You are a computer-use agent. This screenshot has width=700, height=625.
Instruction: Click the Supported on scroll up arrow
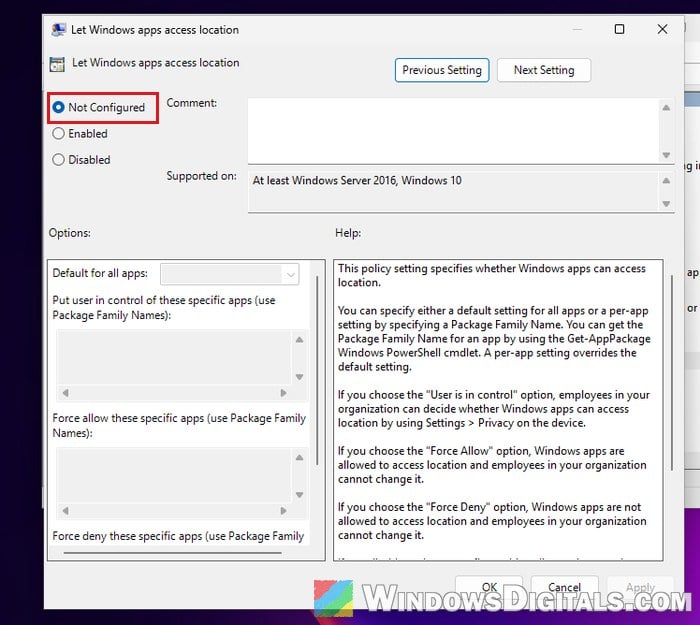(x=666, y=181)
